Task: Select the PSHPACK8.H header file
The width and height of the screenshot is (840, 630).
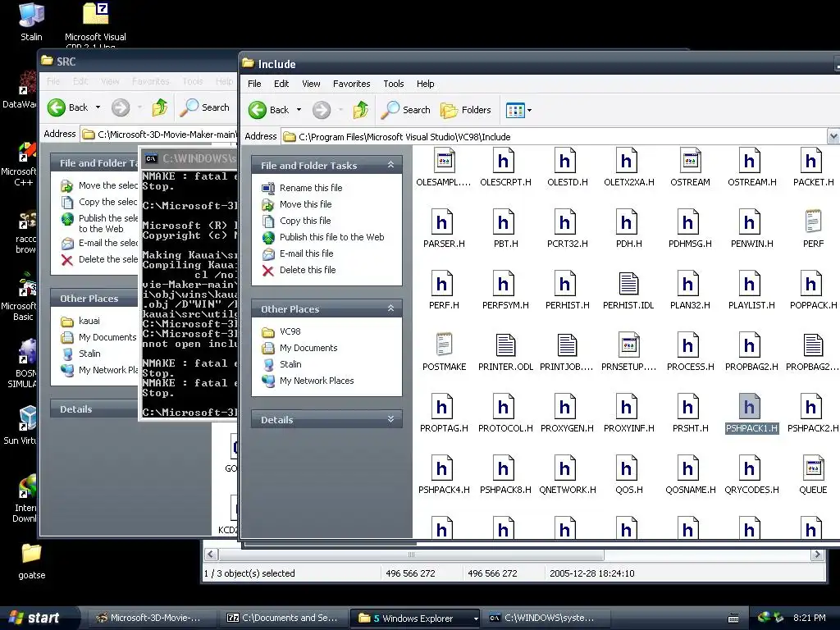Action: [505, 475]
